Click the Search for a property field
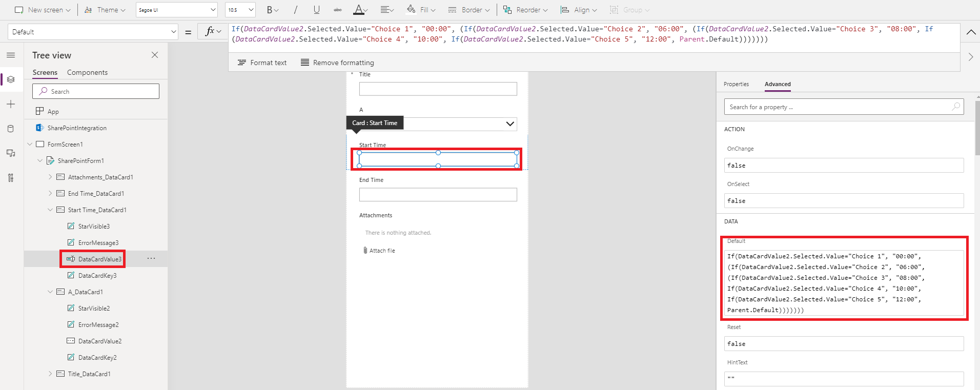The width and height of the screenshot is (980, 390). [x=844, y=107]
